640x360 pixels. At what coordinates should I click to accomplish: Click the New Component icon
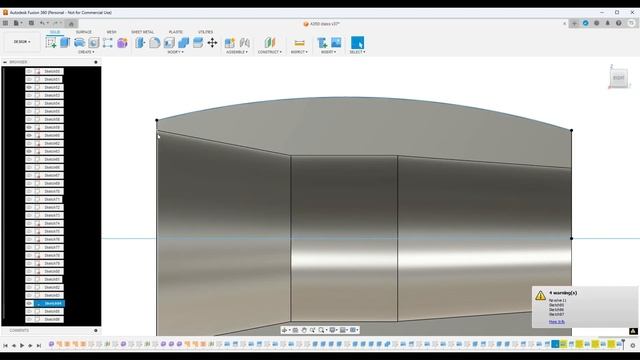point(230,42)
